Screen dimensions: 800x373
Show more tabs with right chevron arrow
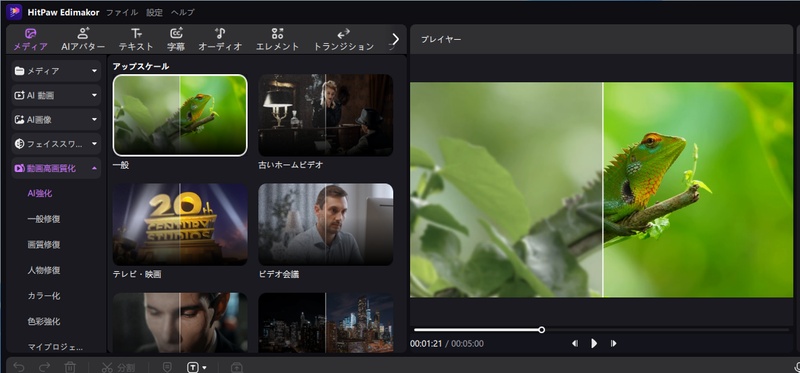pyautogui.click(x=395, y=39)
